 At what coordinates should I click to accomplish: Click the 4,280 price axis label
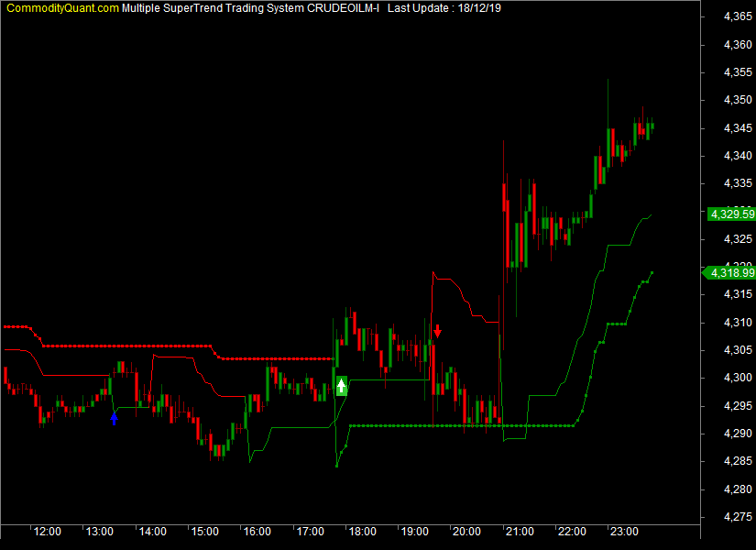coord(738,489)
